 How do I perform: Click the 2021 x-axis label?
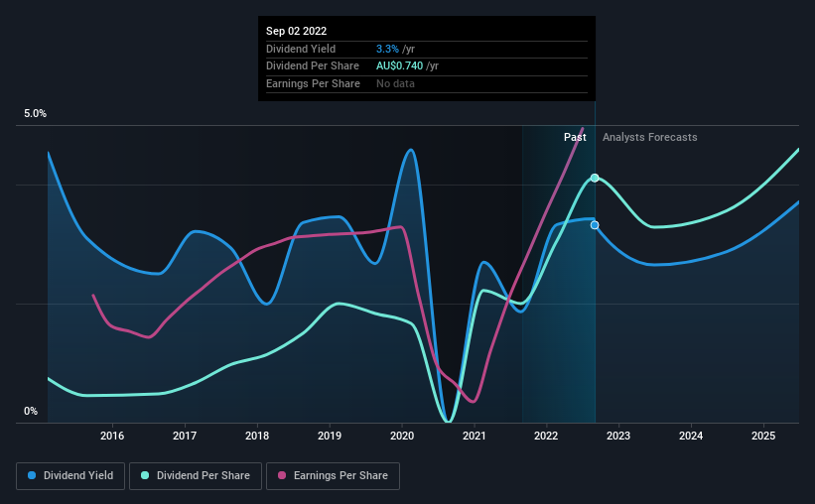tap(475, 436)
